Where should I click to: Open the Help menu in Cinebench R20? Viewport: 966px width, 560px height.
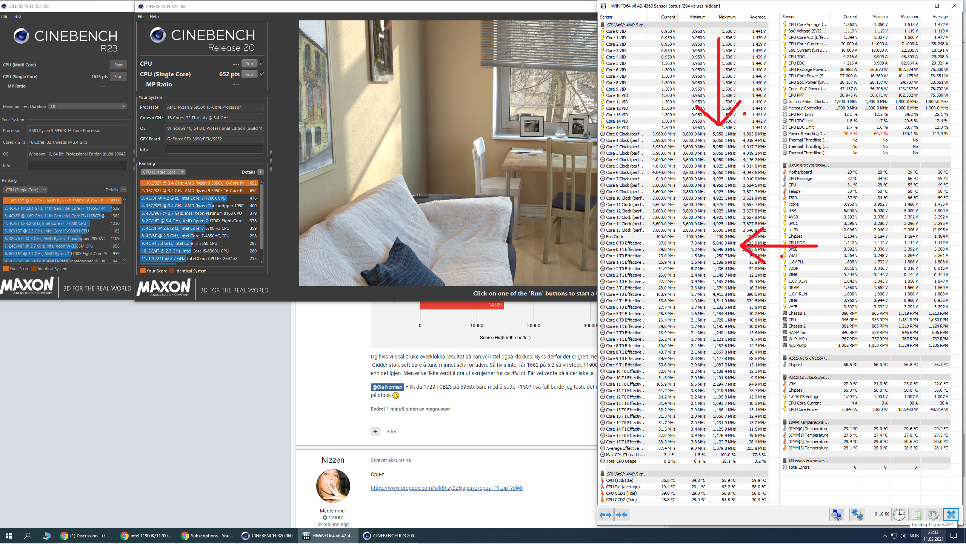[154, 17]
